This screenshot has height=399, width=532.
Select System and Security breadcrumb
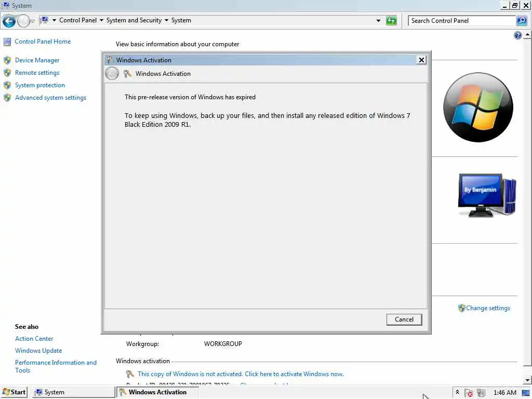click(x=134, y=20)
